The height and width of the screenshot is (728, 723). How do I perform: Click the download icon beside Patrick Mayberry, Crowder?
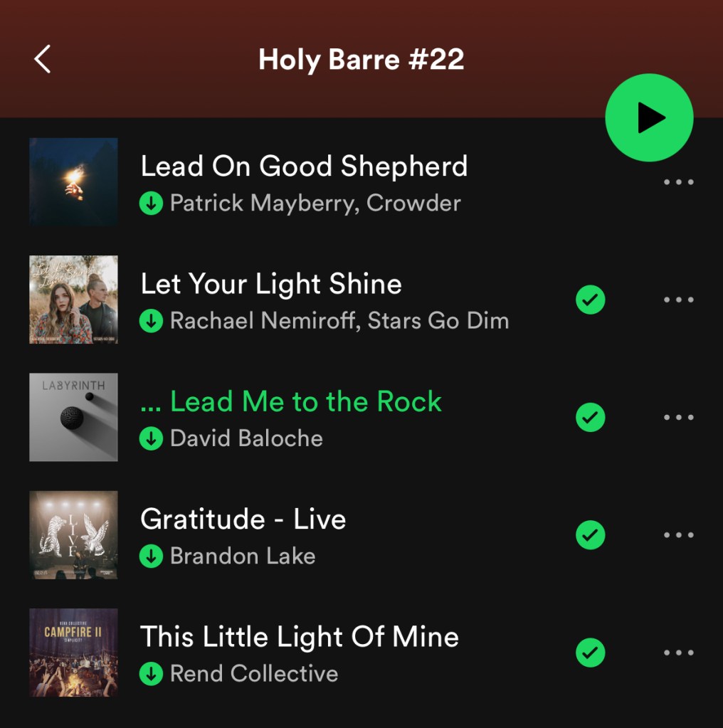pos(151,204)
